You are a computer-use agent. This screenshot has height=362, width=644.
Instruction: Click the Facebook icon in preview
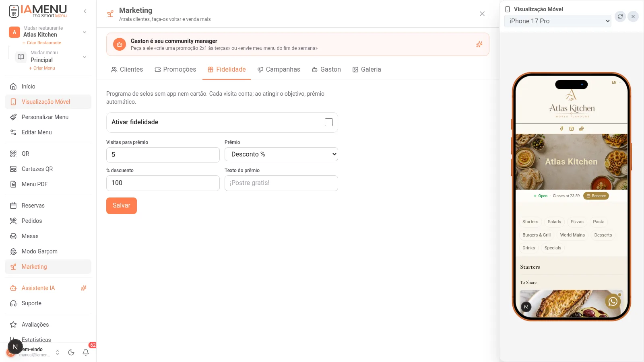click(x=561, y=129)
